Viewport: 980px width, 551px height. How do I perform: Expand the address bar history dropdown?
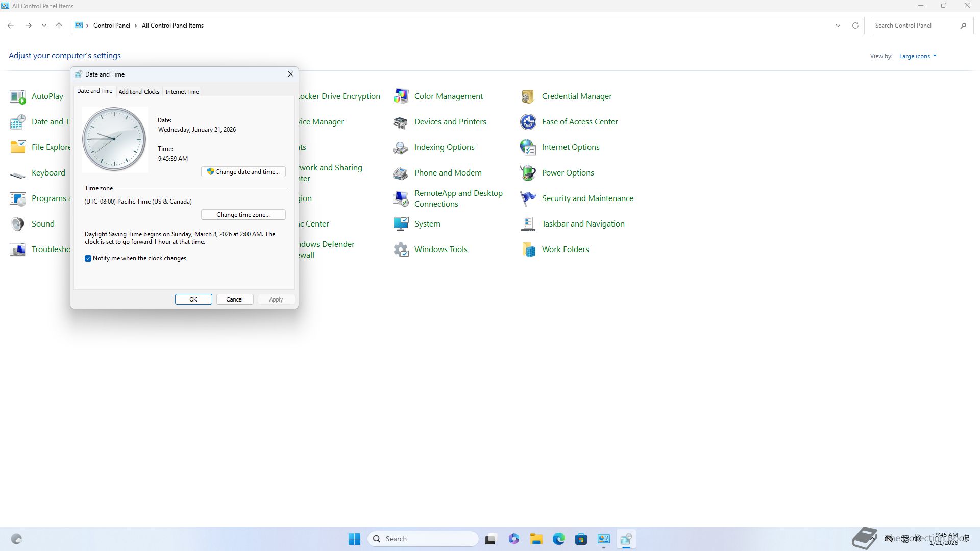tap(838, 26)
